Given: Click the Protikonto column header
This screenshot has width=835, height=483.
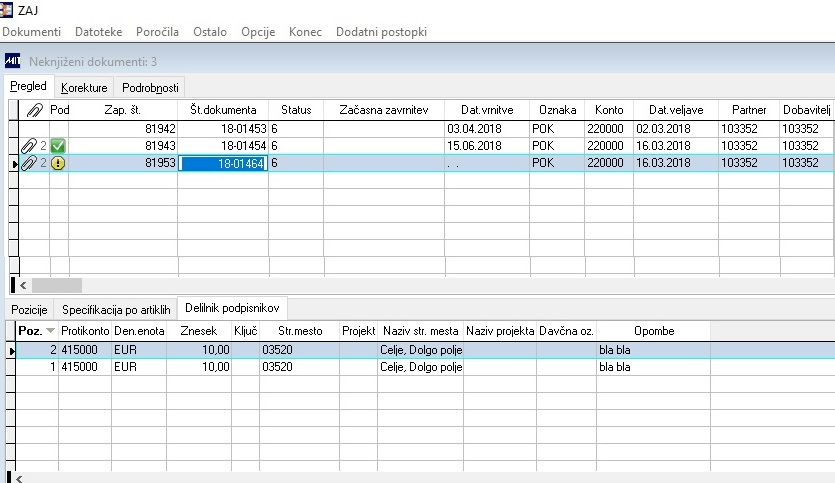Looking at the screenshot, I should pyautogui.click(x=85, y=331).
